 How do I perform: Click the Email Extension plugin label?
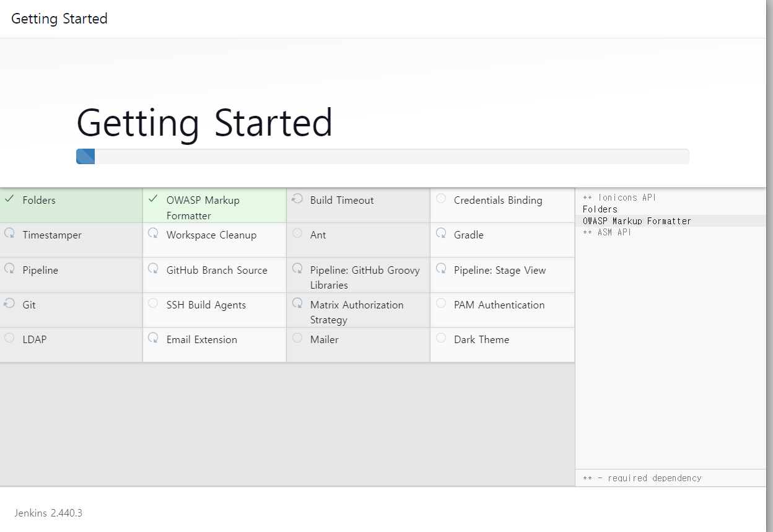point(201,339)
